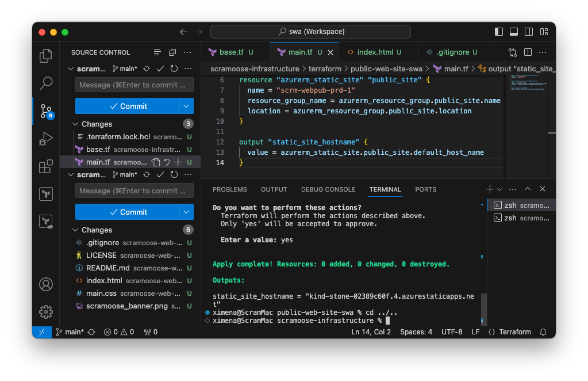The image size is (588, 381).
Task: Click the main* branch in status bar
Action: (70, 332)
